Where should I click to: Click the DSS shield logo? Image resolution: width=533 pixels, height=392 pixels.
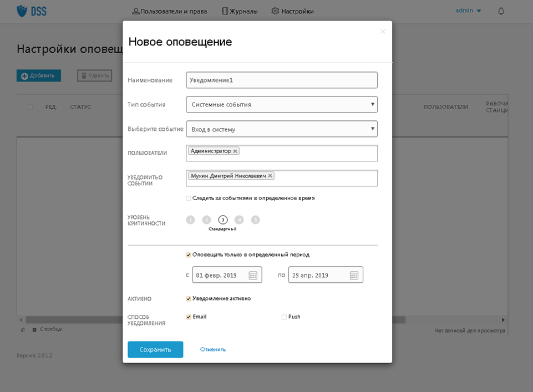(x=22, y=11)
